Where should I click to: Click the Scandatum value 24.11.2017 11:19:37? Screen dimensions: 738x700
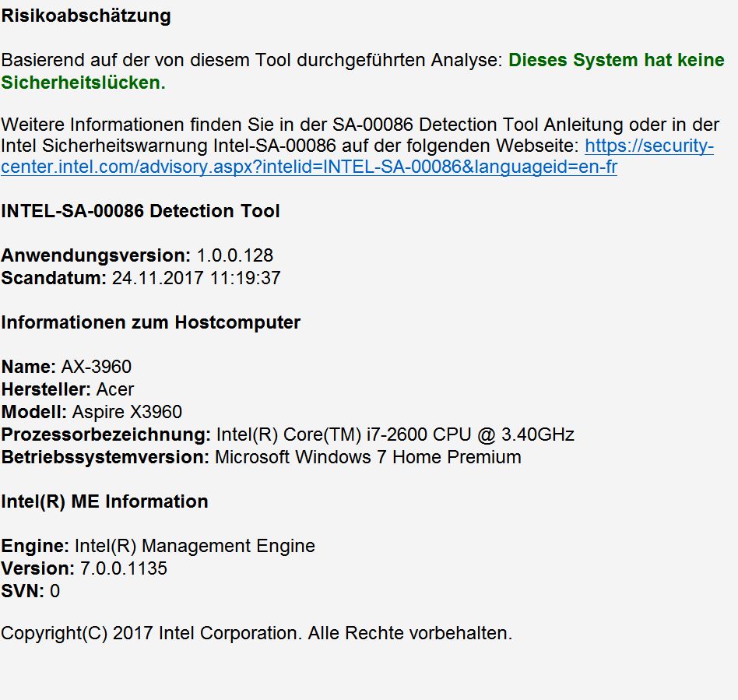pyautogui.click(x=196, y=278)
